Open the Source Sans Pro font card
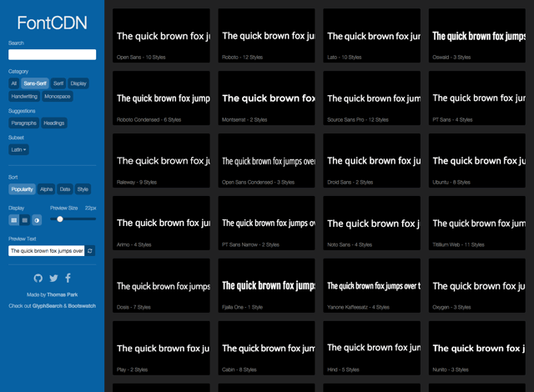 [x=372, y=98]
